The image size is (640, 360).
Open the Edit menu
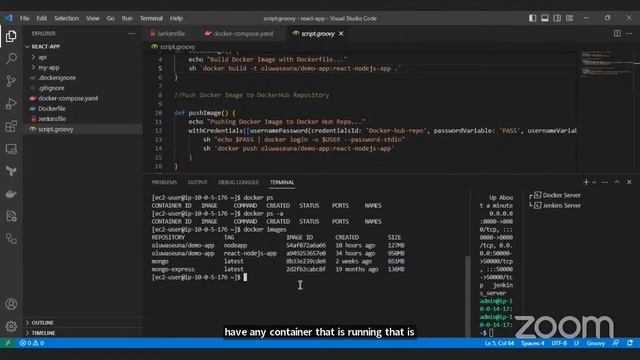[42, 18]
